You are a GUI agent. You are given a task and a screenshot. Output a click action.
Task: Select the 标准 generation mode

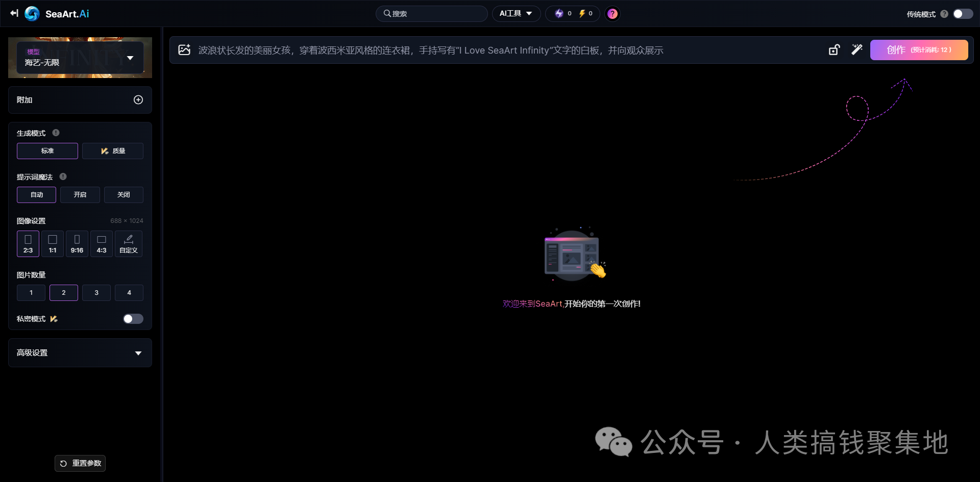[x=47, y=150]
